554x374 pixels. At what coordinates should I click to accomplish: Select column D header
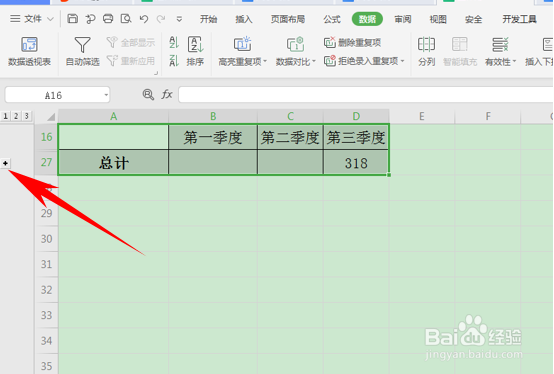[356, 117]
